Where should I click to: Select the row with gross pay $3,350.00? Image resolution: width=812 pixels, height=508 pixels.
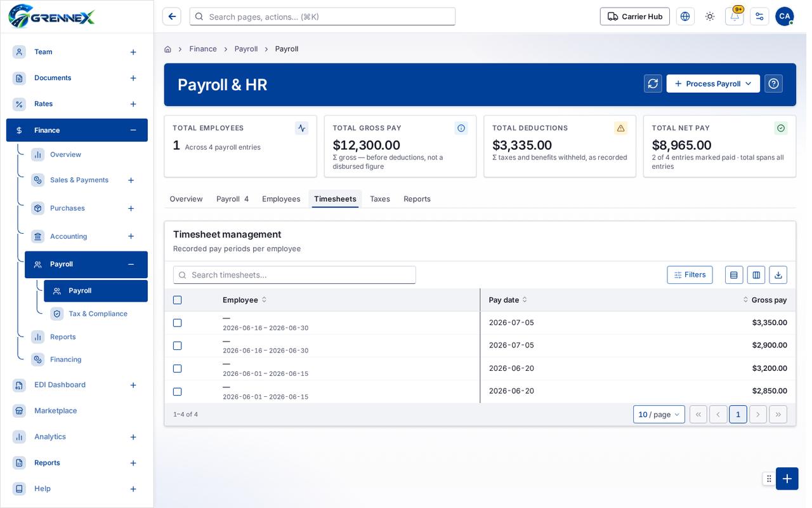coord(178,323)
